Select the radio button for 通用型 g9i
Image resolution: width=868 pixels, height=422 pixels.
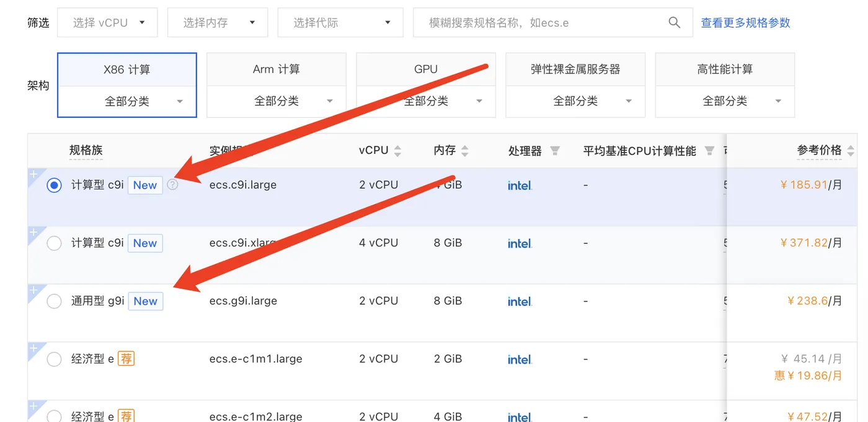coord(54,300)
